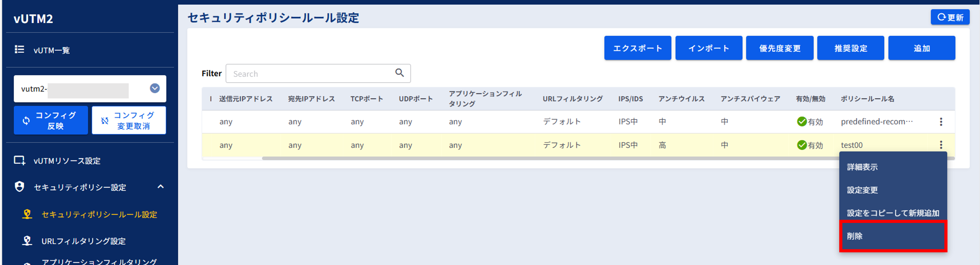The height and width of the screenshot is (265, 980).
Task: Go to URLフィルタリング設定 page
Action: point(83,241)
